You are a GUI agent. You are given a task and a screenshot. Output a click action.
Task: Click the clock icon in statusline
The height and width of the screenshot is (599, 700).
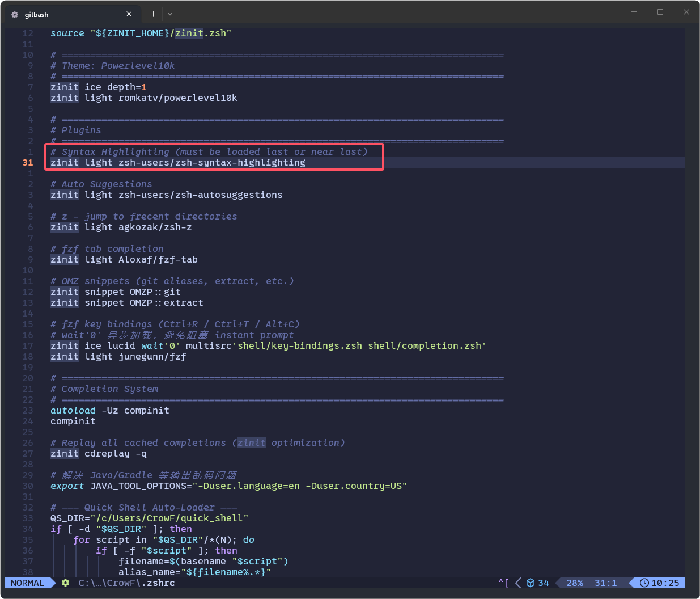point(644,583)
